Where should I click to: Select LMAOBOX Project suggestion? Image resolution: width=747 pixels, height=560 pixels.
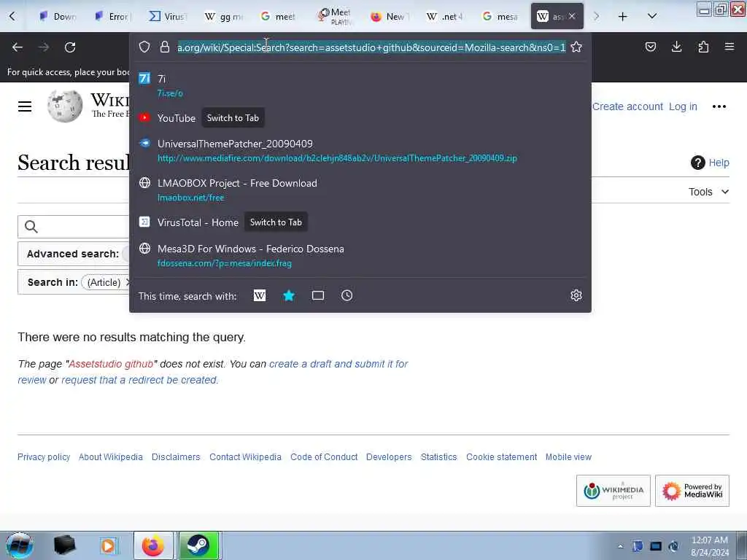click(x=360, y=190)
